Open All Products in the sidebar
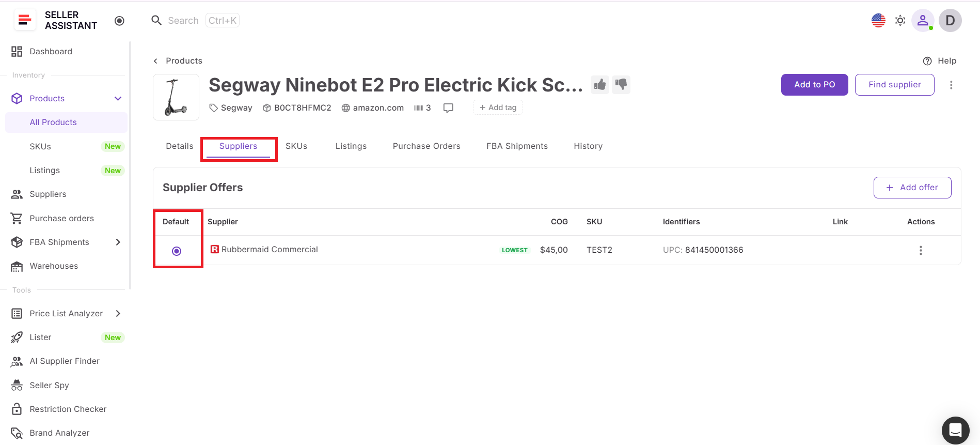 coord(66,122)
